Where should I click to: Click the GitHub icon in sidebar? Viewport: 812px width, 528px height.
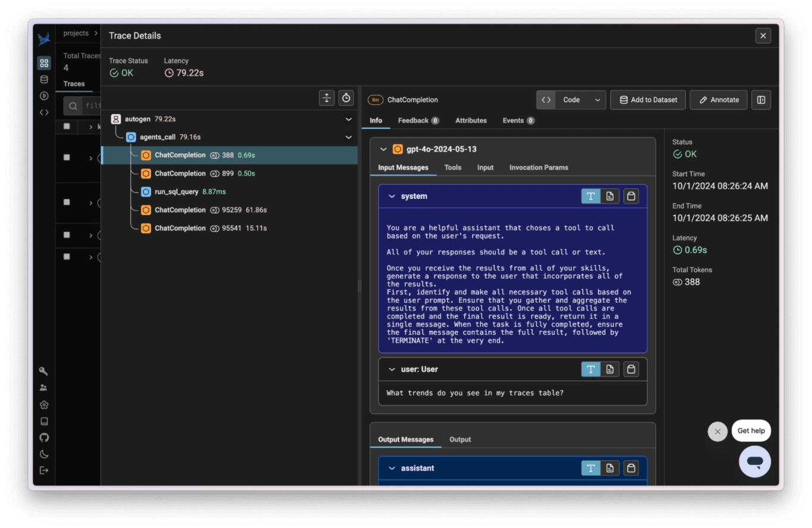(44, 438)
